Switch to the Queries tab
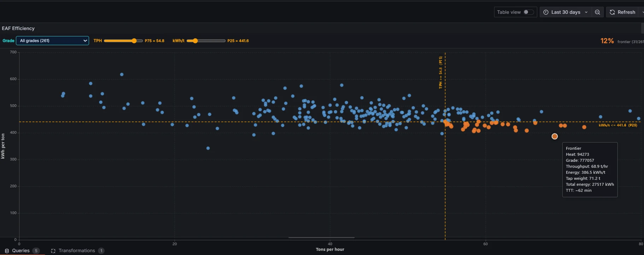 [x=21, y=250]
